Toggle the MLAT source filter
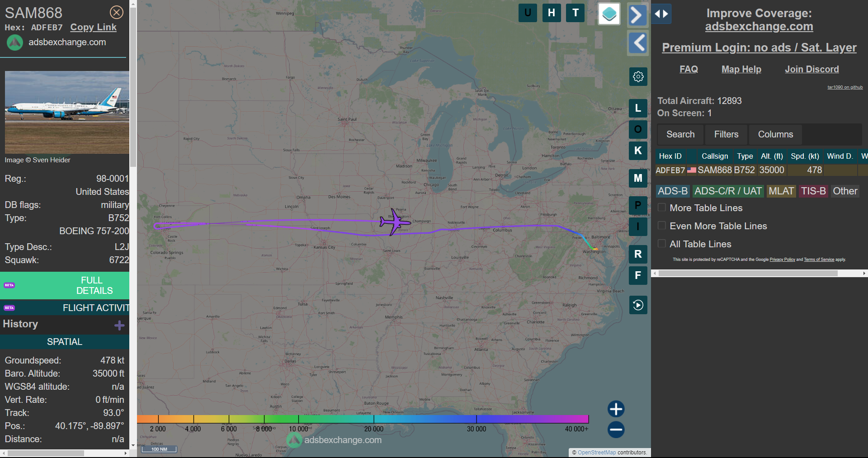Screen dimensions: 868x458 (781, 191)
